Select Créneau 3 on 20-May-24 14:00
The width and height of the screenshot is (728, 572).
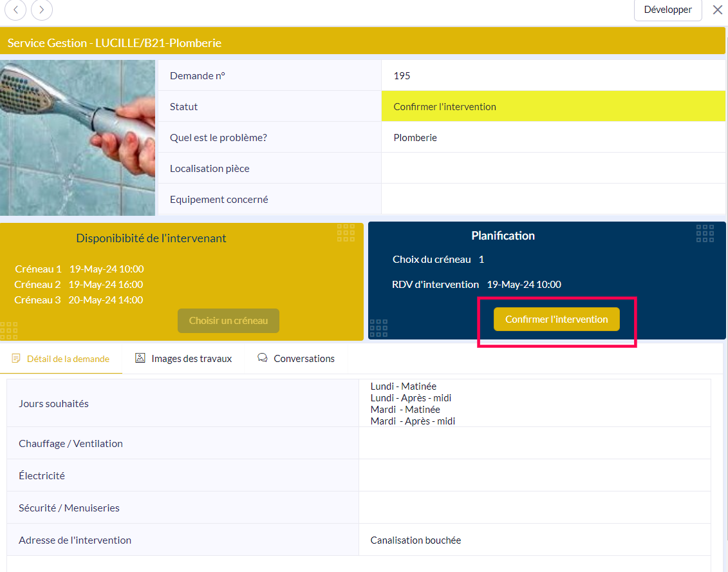pos(79,300)
